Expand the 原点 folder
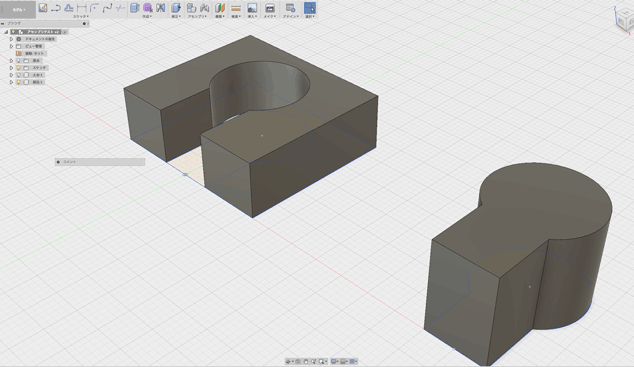634x367 pixels. click(11, 61)
